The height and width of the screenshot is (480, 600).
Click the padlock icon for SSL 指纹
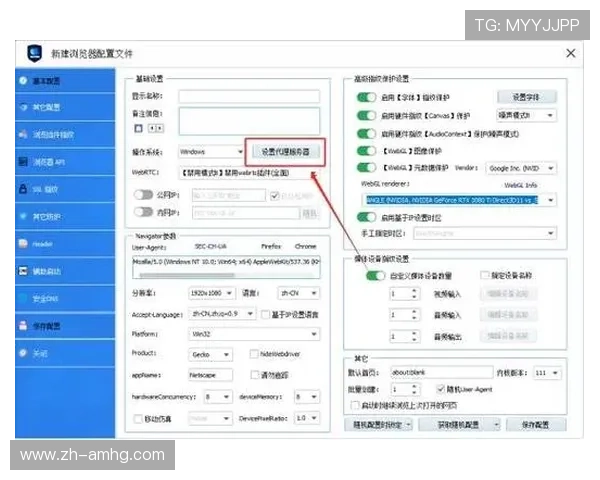(23, 189)
